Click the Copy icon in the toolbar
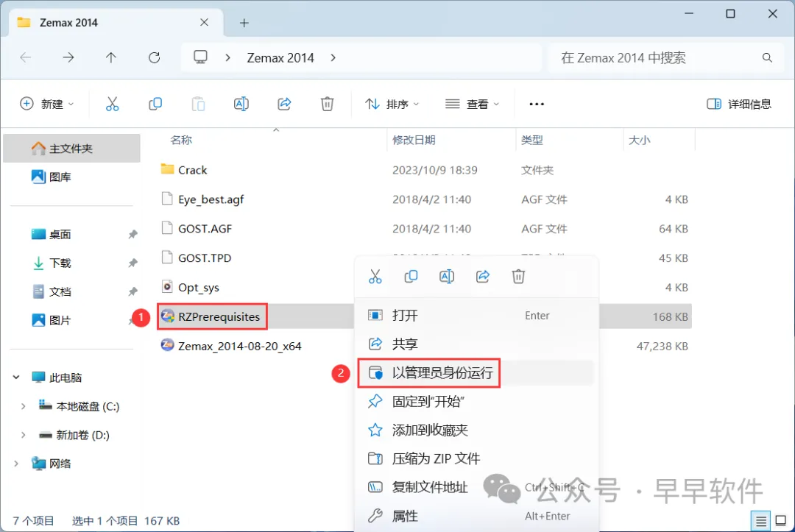The image size is (795, 532). [155, 104]
